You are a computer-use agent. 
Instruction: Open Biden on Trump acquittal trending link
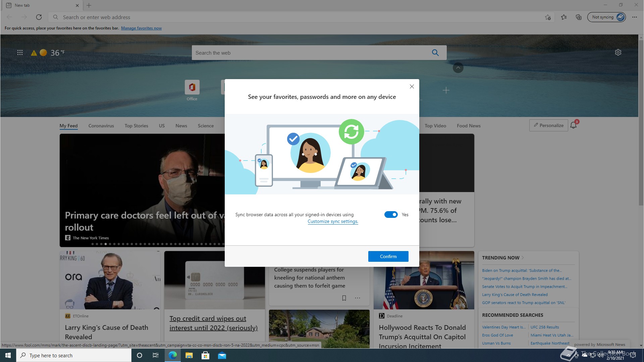pyautogui.click(x=522, y=270)
